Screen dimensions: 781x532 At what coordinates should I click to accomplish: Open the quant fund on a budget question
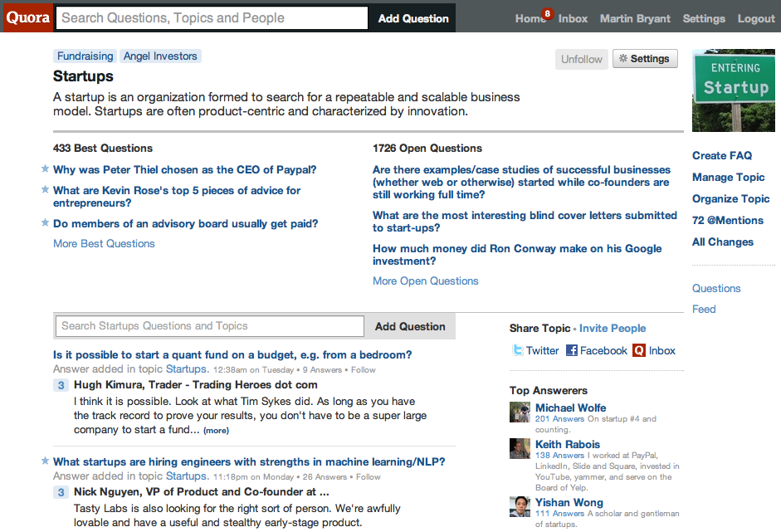(232, 354)
